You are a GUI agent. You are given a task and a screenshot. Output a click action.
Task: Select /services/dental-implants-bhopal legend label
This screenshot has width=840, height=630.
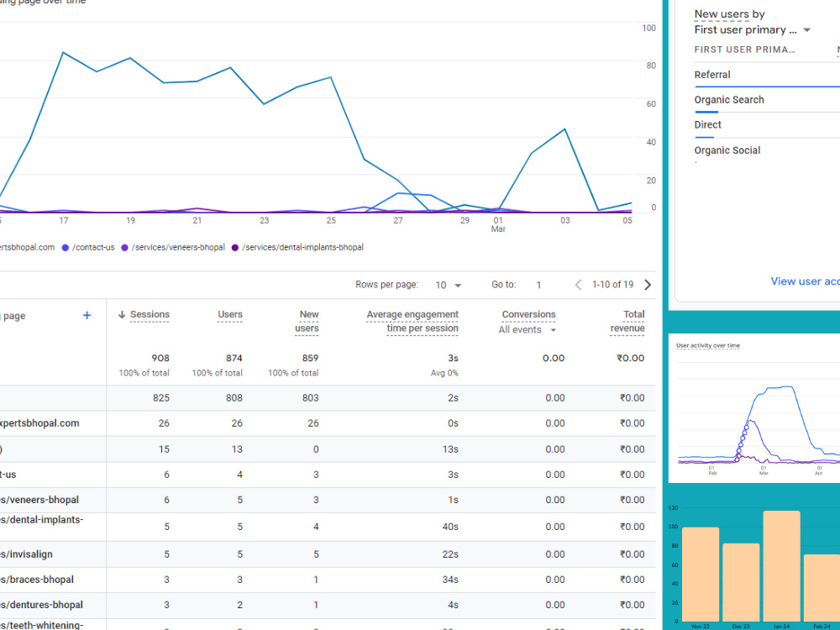click(302, 248)
